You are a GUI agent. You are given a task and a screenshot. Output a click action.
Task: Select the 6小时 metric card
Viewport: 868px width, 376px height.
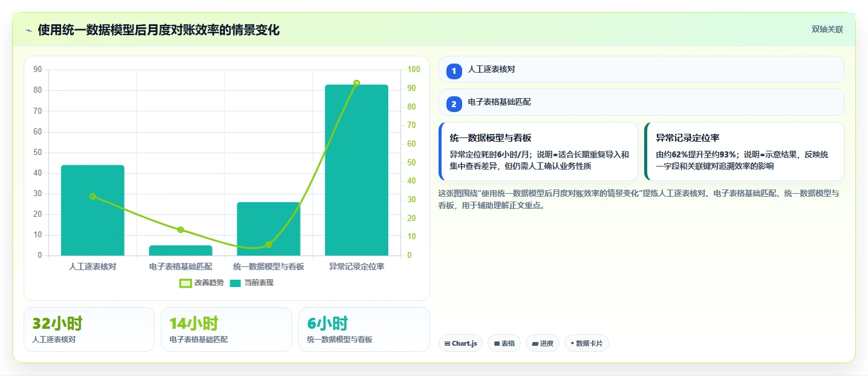[364, 329]
